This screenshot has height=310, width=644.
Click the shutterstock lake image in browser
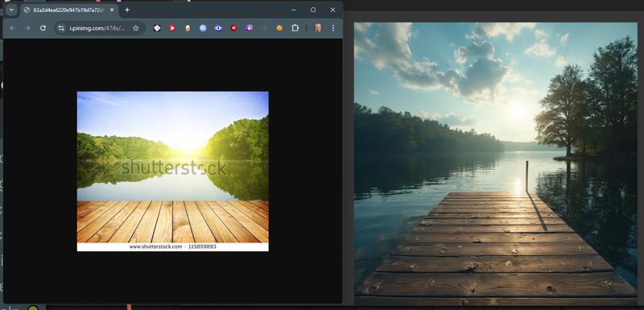173,171
